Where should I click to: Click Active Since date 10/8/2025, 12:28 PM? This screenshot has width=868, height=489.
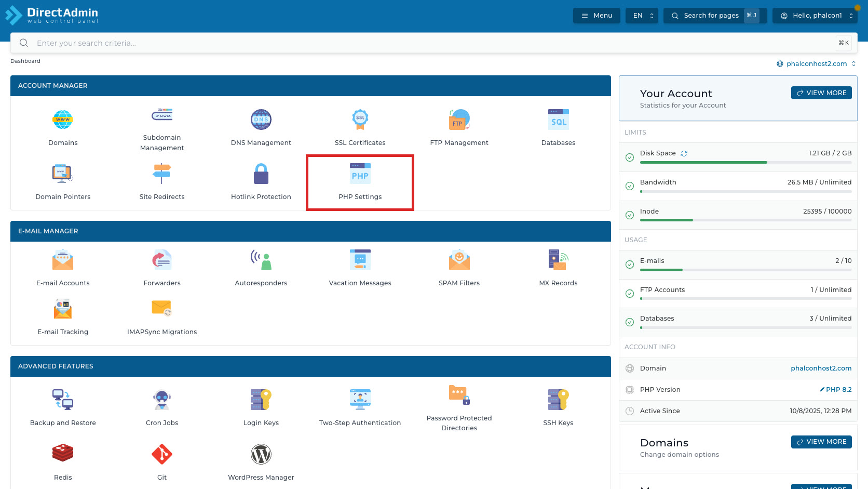pos(821,411)
